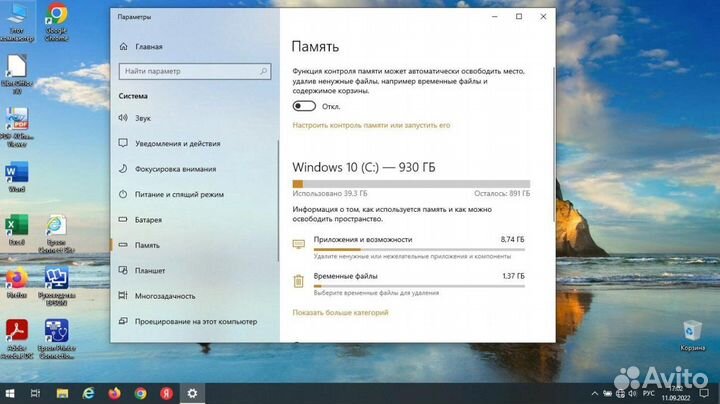This screenshot has width=720, height=404.
Task: Select the PDF-XChange Viewer desktop shortcut
Action: pyautogui.click(x=17, y=127)
